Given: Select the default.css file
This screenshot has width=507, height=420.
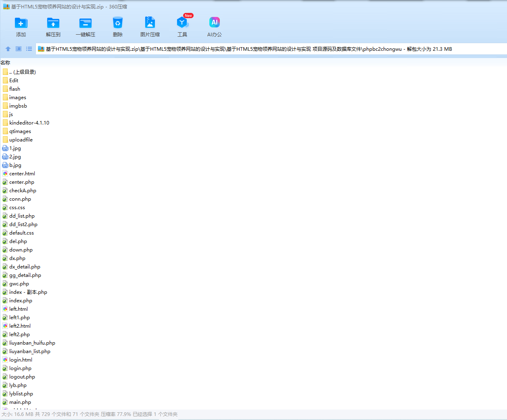Looking at the screenshot, I should pos(18,233).
